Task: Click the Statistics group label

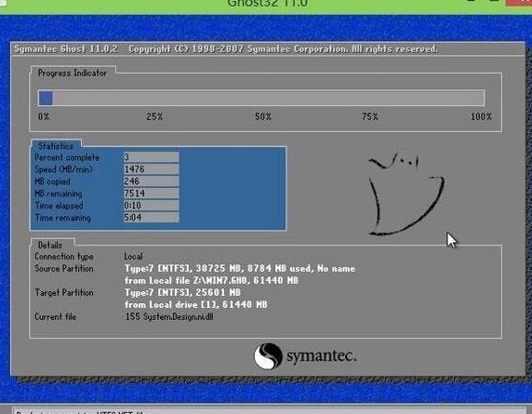Action: tap(56, 146)
